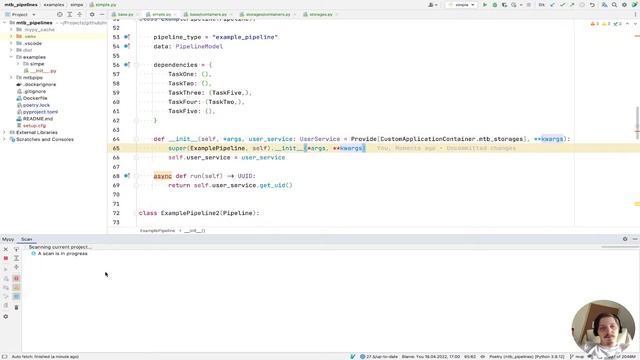Open Project panel options gear
The height and width of the screenshot is (360, 640).
click(x=92, y=14)
